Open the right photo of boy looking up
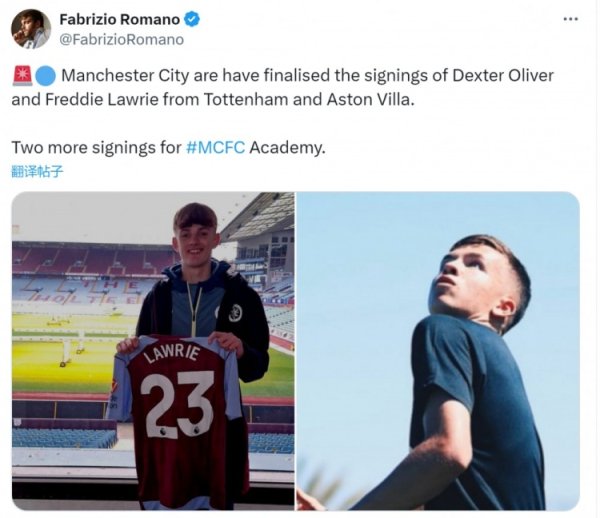Image resolution: width=600 pixels, height=518 pixels. coord(438,350)
